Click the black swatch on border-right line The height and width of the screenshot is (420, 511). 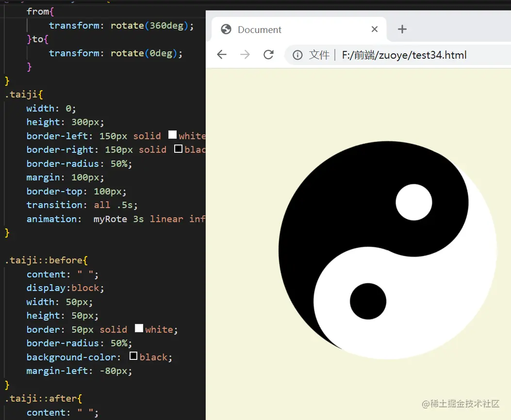click(x=178, y=149)
